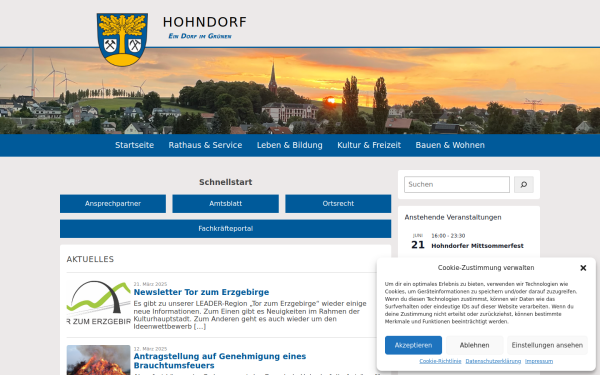The width and height of the screenshot is (600, 375).
Task: Click the 'AKTUELLES' section heading
Action: tap(90, 259)
